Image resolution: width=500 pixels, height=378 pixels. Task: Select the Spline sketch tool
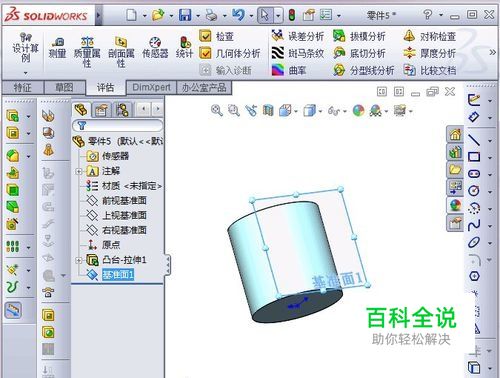click(x=474, y=225)
